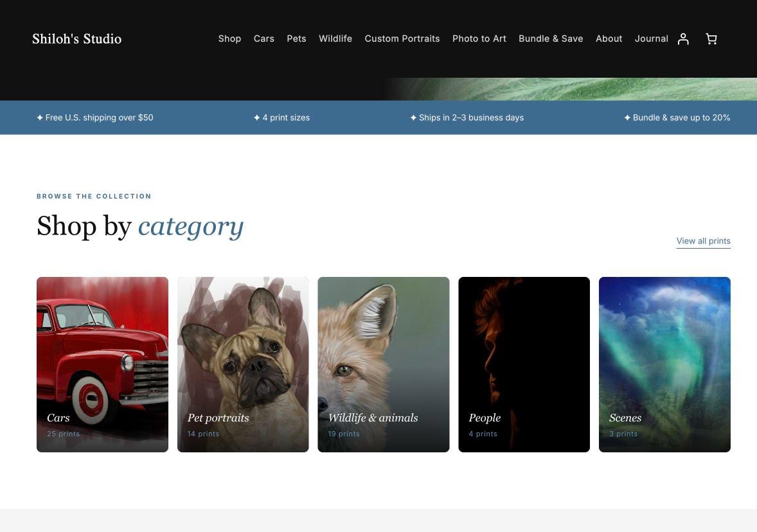Click the 25 prints count
The height and width of the screenshot is (532, 757).
coord(63,434)
